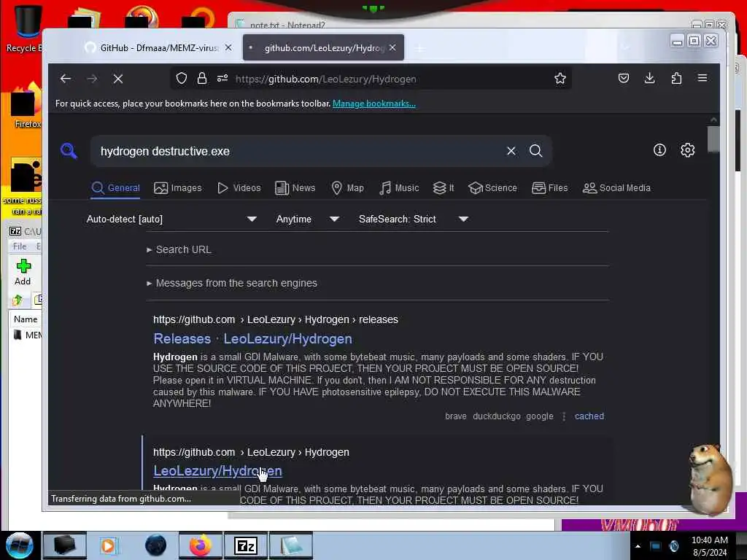Switch to Files search category
Image resolution: width=747 pixels, height=560 pixels.
(550, 188)
